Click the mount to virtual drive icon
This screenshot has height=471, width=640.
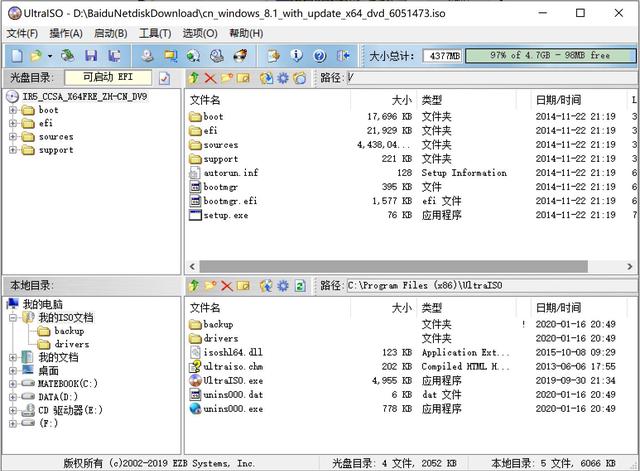[217, 56]
